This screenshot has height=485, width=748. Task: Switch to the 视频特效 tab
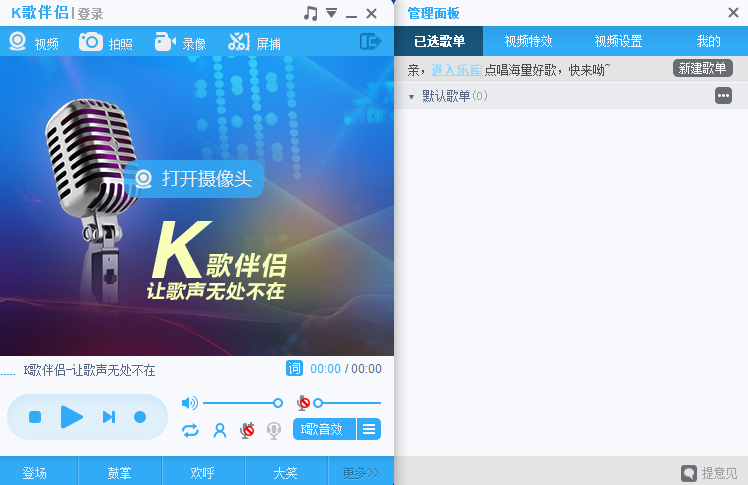(528, 41)
